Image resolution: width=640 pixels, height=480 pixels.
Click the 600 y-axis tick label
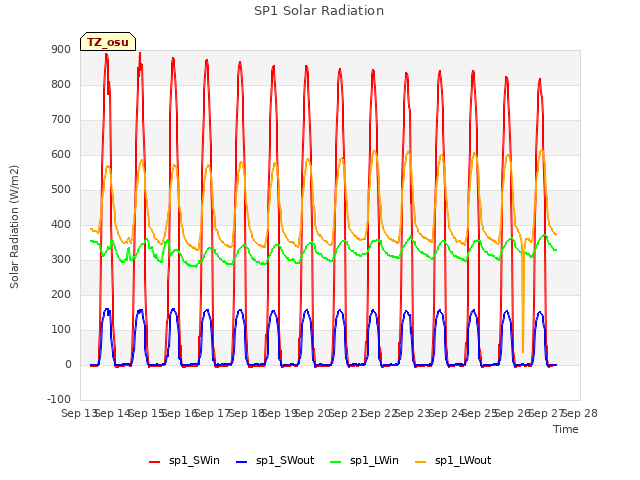pyautogui.click(x=61, y=154)
